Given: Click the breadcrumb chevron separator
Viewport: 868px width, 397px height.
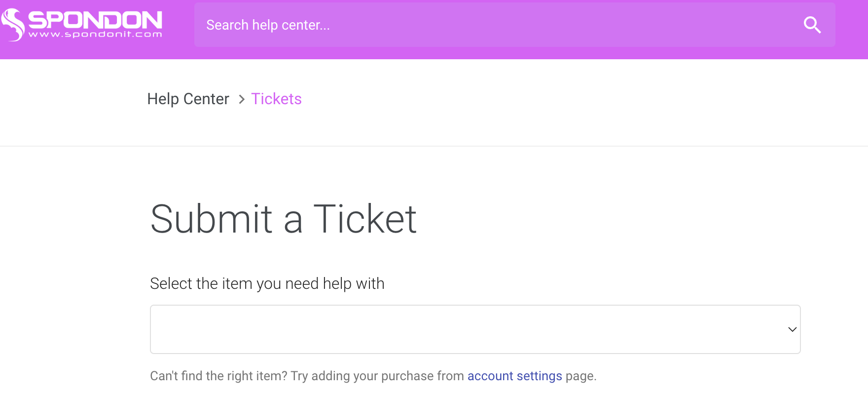Looking at the screenshot, I should click(x=241, y=99).
